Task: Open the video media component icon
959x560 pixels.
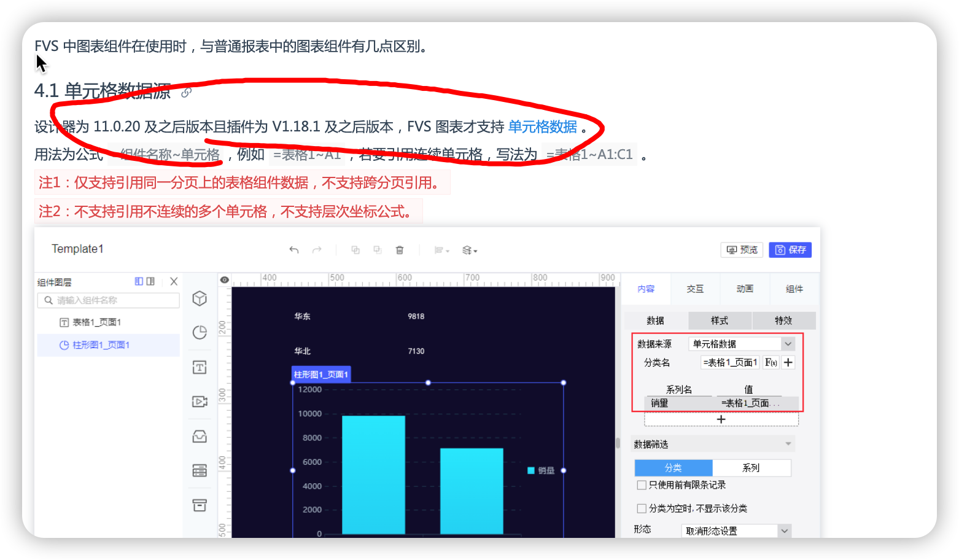Action: tap(200, 402)
